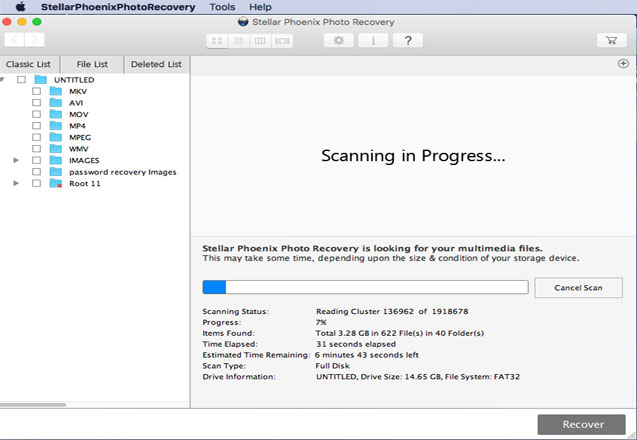This screenshot has height=440, width=637.
Task: Open settings via the gear icon
Action: [x=338, y=40]
